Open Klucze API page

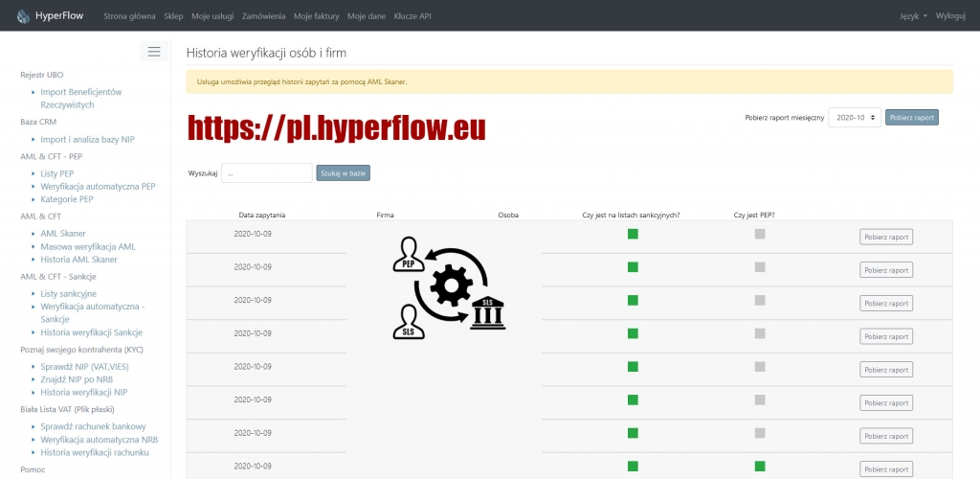click(x=412, y=16)
